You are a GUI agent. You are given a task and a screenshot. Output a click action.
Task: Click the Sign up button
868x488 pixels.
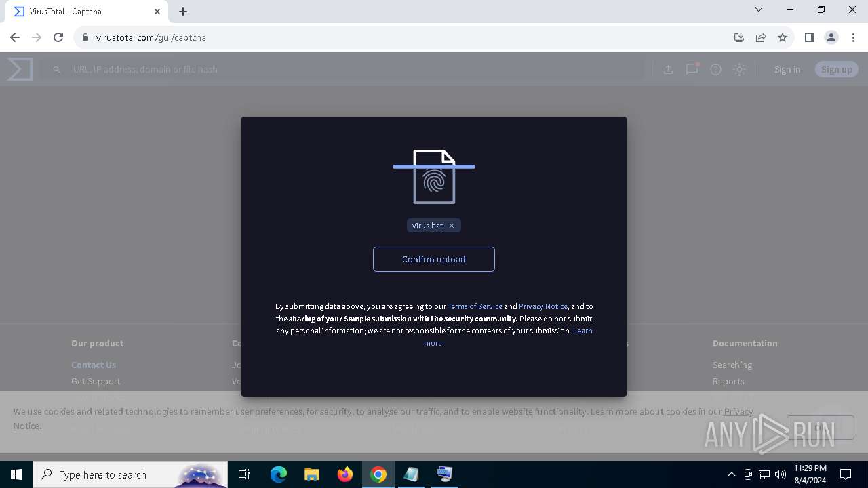[837, 69]
